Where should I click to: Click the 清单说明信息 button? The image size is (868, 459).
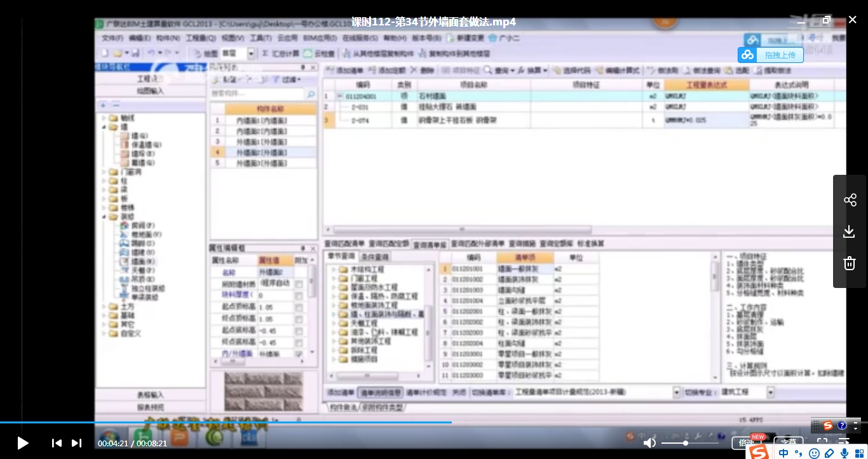click(x=380, y=393)
